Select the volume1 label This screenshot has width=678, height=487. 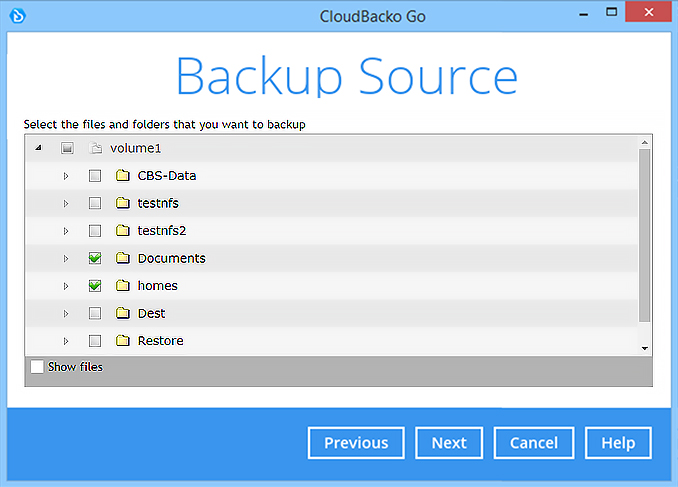pyautogui.click(x=135, y=148)
